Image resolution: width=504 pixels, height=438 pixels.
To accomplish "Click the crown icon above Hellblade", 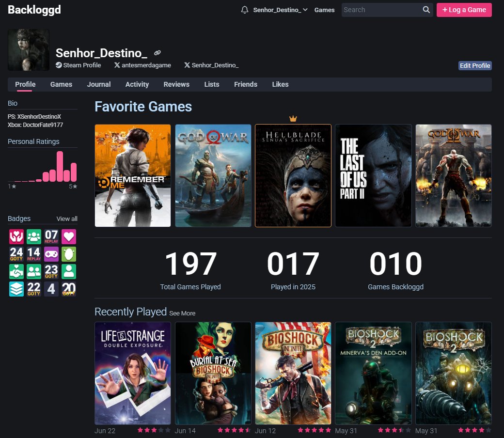I will click(293, 119).
